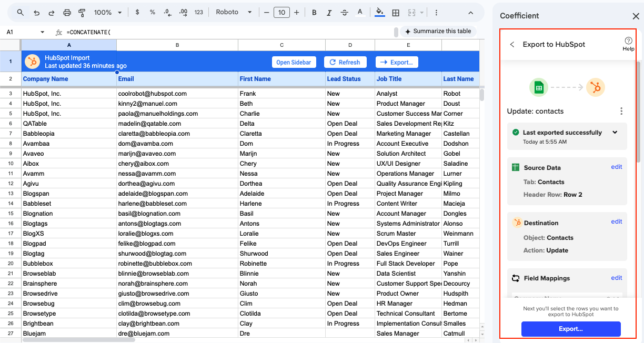644x343 pixels.
Task: Select the paint format tool
Action: click(x=82, y=13)
